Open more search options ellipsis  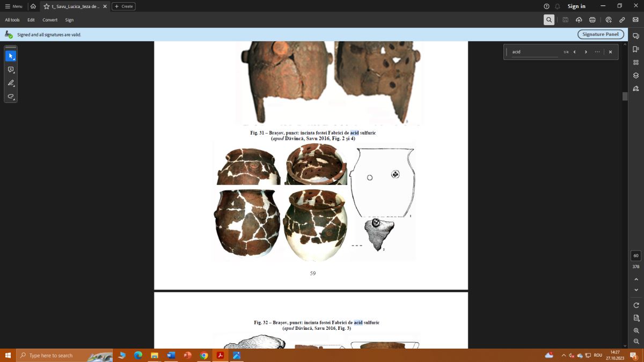597,52
